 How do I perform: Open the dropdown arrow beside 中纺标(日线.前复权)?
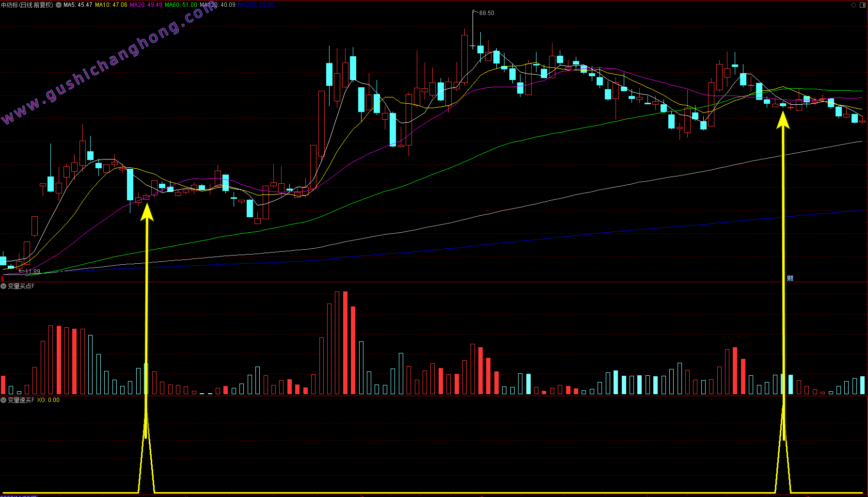[x=59, y=5]
